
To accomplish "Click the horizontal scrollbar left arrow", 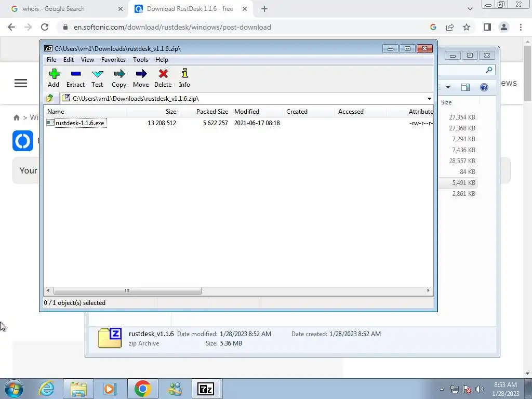I will point(48,291).
